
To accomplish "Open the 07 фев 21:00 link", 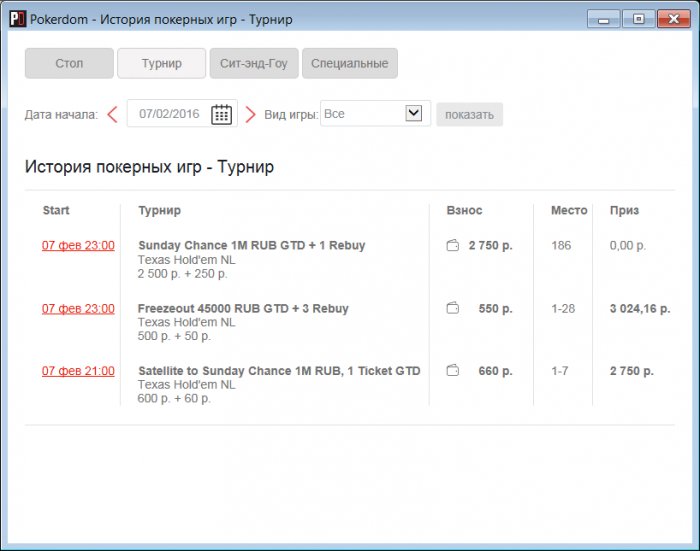I will pos(78,371).
